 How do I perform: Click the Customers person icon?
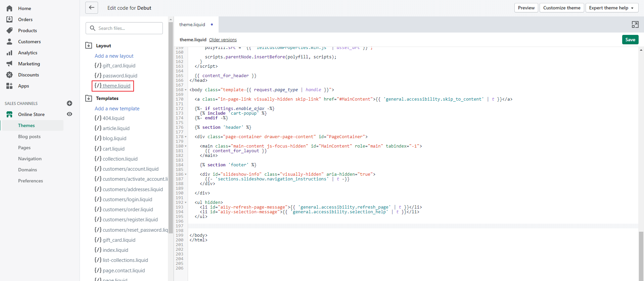[x=9, y=42]
